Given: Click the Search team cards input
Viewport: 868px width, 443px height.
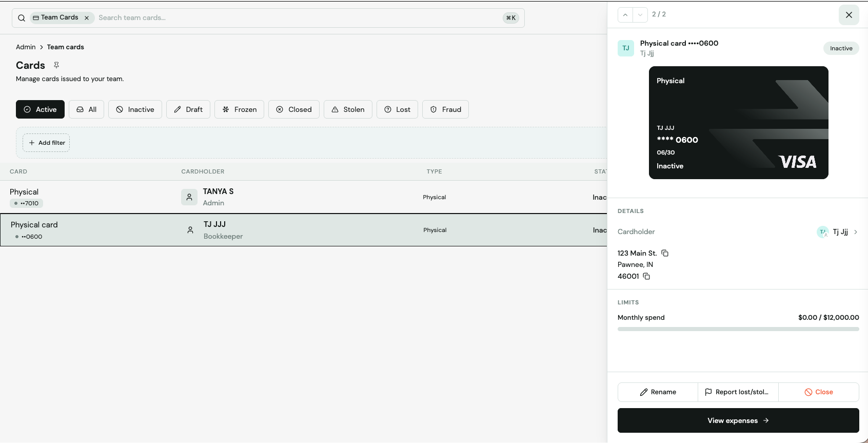Looking at the screenshot, I should [298, 18].
